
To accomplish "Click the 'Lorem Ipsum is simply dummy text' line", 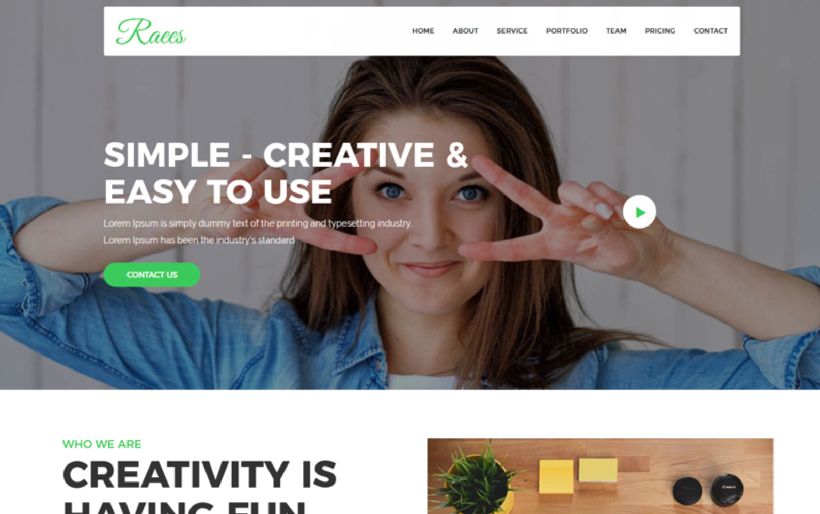I will (258, 223).
